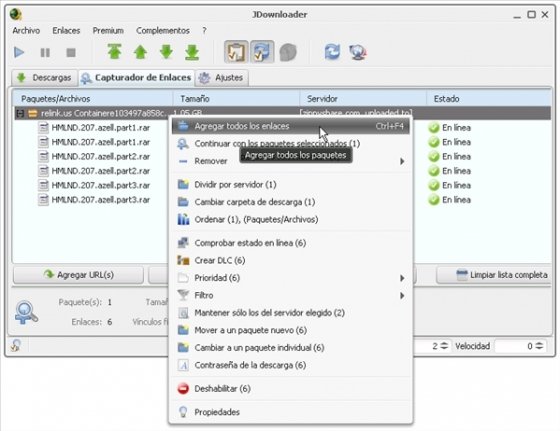
Task: Pause downloads with the pause icon
Action: coord(45,53)
